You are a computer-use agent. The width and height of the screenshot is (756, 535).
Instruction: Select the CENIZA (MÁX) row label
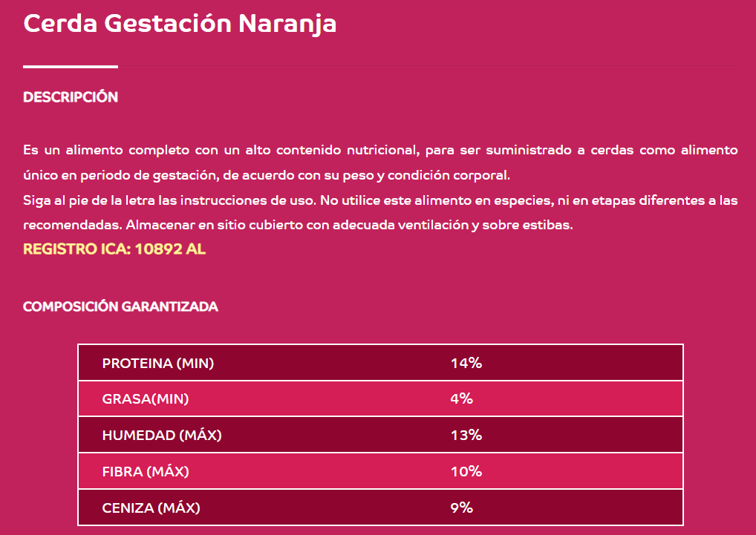151,508
